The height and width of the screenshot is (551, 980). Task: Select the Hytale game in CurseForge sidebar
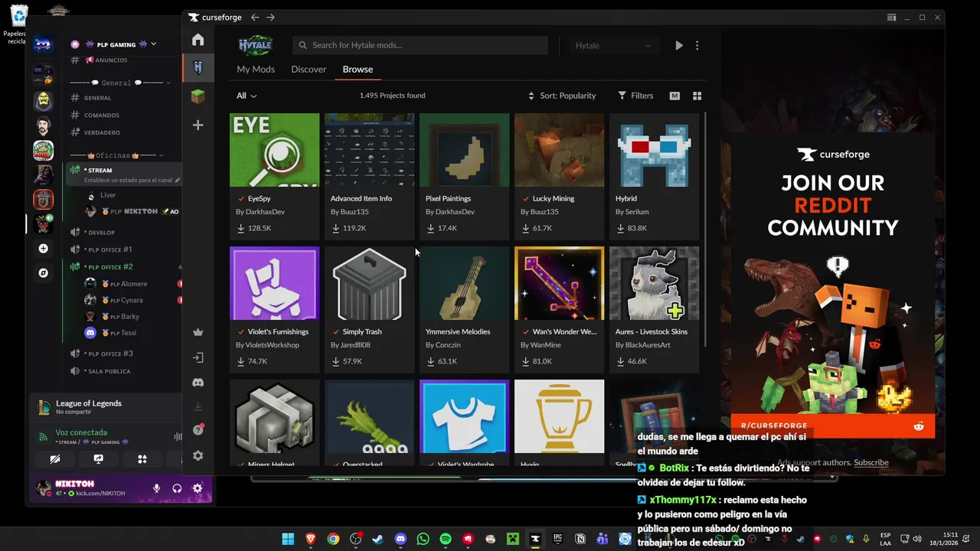(x=198, y=68)
